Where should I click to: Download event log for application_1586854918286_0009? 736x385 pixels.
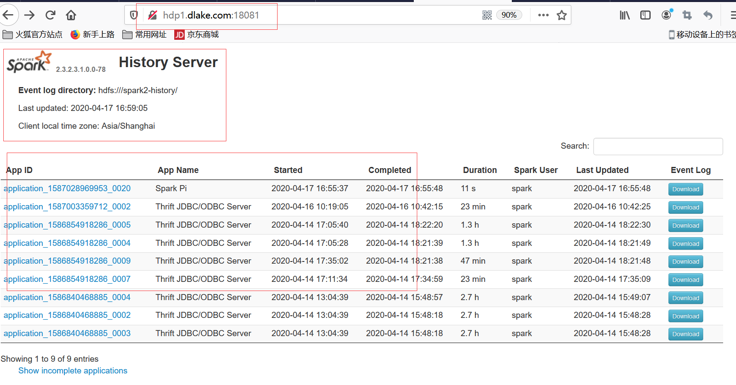[x=685, y=262]
